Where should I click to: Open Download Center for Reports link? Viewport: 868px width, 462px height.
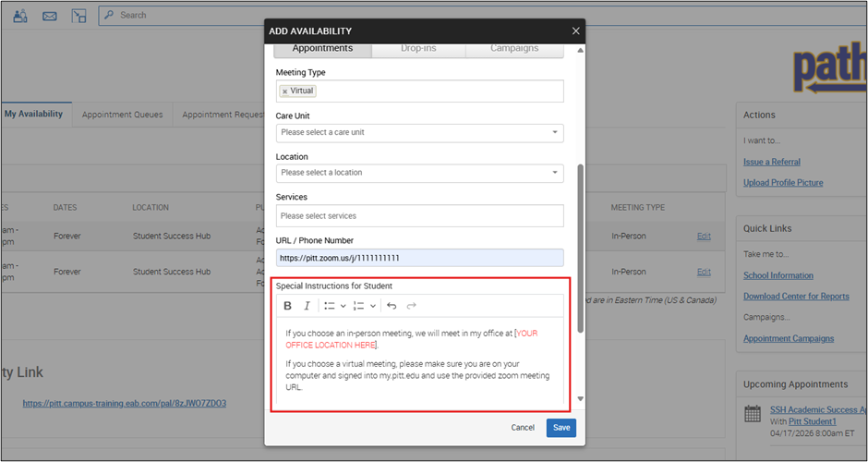point(796,297)
